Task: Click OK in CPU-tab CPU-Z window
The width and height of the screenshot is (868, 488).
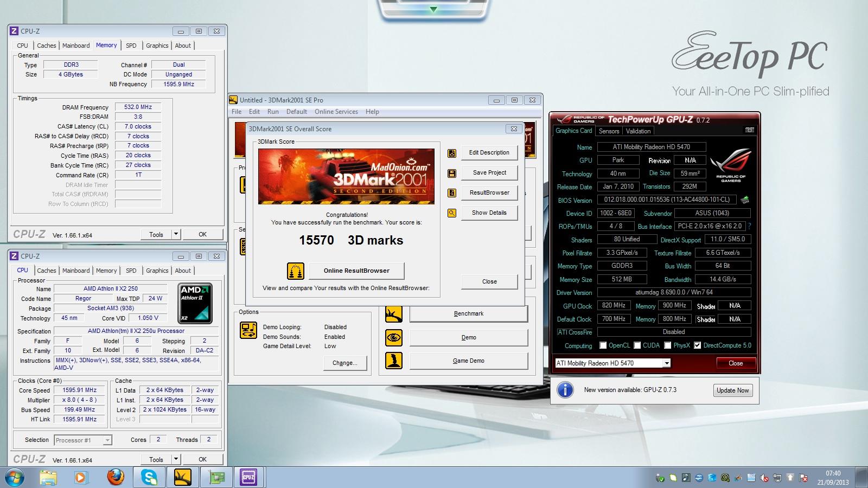Action: (x=202, y=459)
